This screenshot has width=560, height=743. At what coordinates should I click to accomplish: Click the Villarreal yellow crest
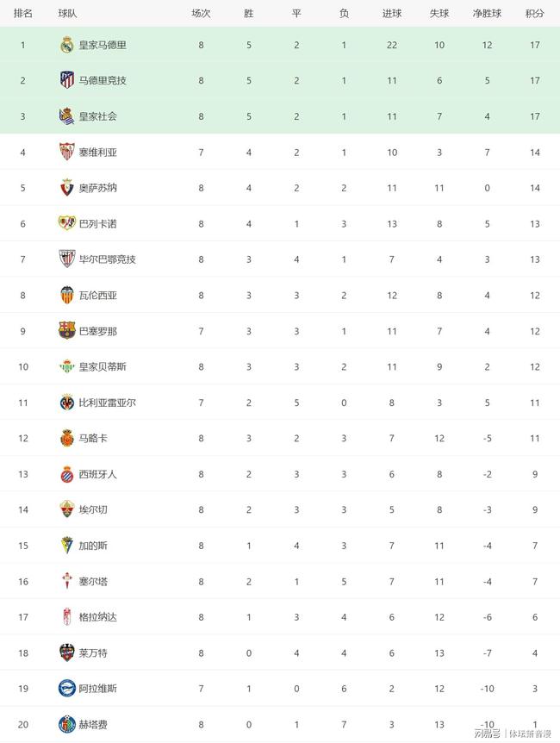[x=67, y=403]
